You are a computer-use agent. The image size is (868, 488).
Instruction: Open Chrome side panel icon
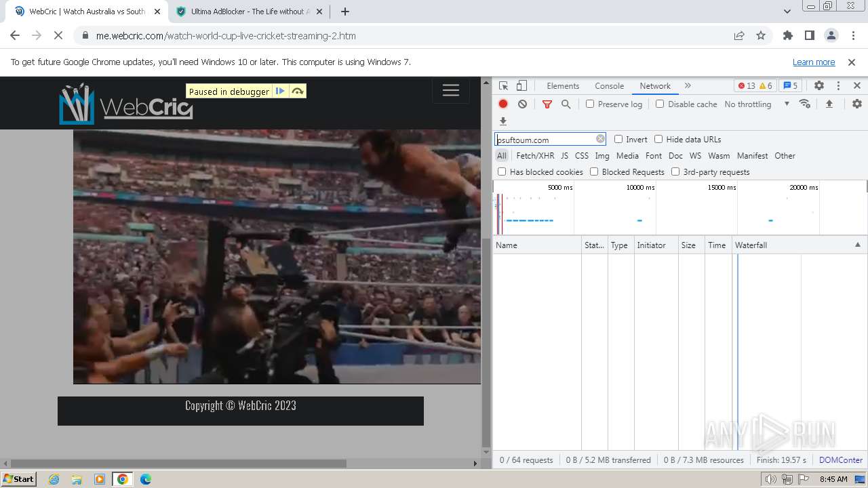click(810, 36)
